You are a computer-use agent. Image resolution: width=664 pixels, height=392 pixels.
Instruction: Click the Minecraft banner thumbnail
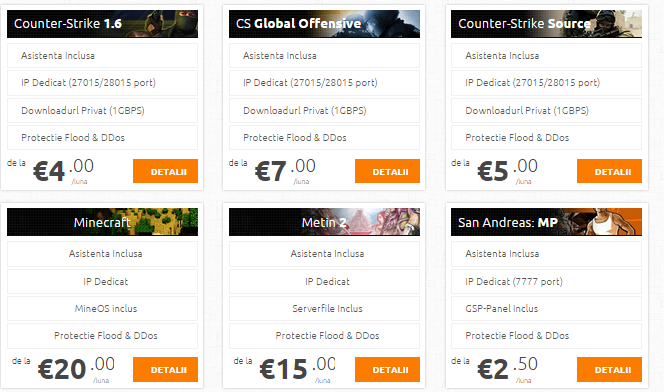pyautogui.click(x=102, y=222)
